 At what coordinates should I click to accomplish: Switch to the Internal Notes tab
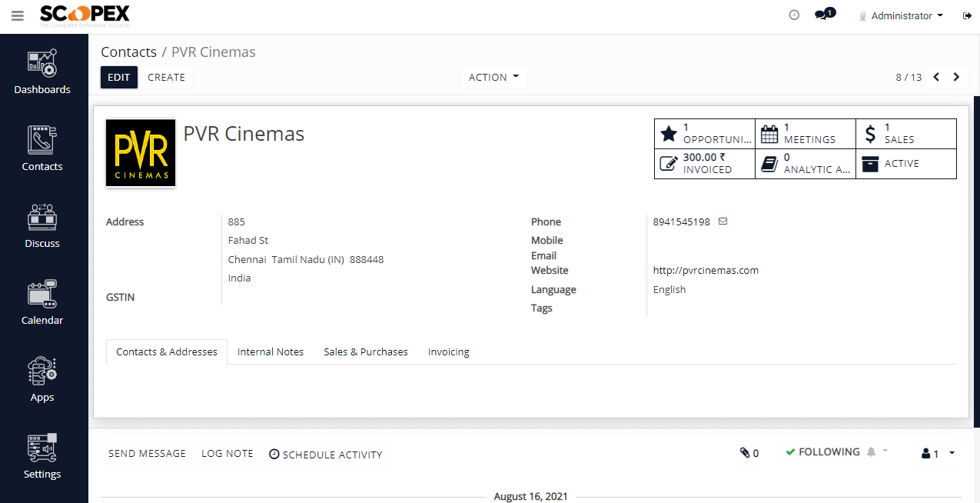click(271, 351)
